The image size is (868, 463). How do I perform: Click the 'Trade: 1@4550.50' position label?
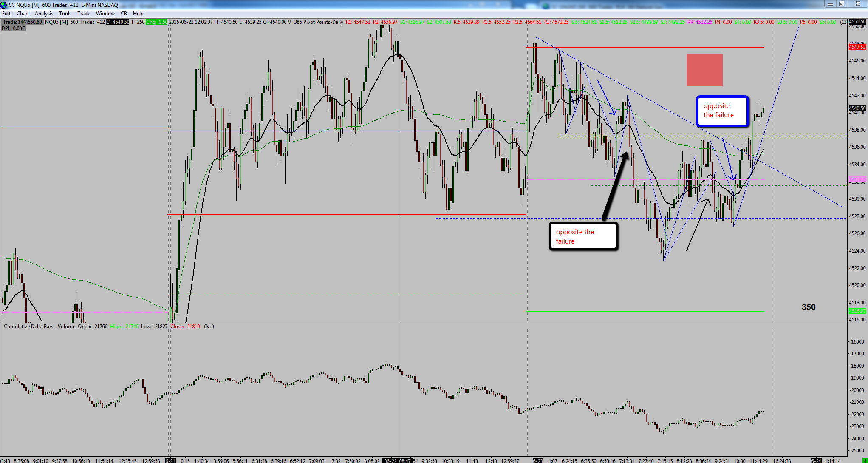(x=22, y=22)
